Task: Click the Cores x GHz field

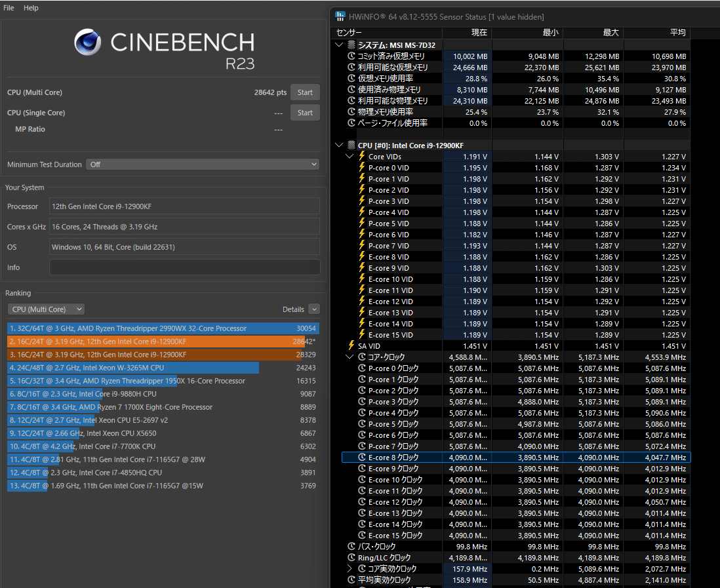Action: (185, 227)
